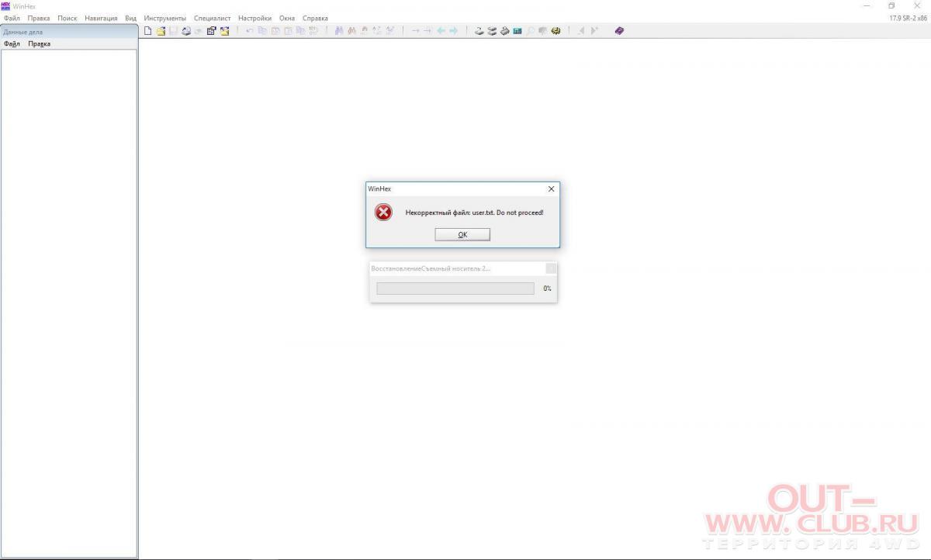This screenshot has height=560, width=931.
Task: Open general options with the gold gear icon
Action: tap(555, 31)
